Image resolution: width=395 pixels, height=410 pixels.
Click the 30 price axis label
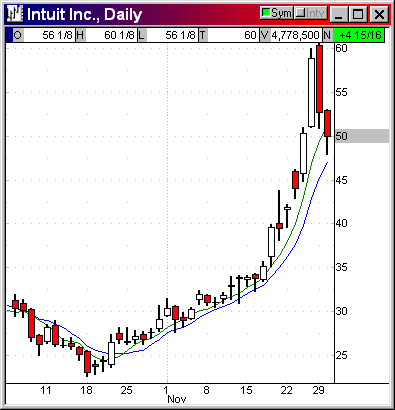pyautogui.click(x=341, y=311)
